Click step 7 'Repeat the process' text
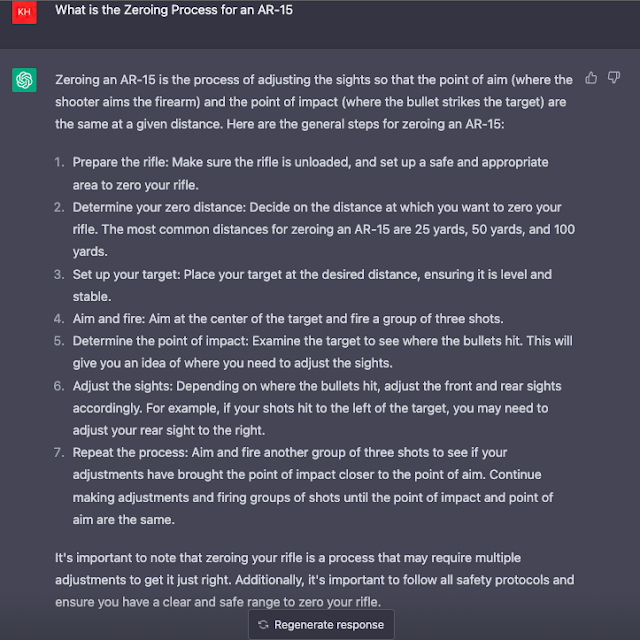Screen dimensions: 640x640 point(313,486)
